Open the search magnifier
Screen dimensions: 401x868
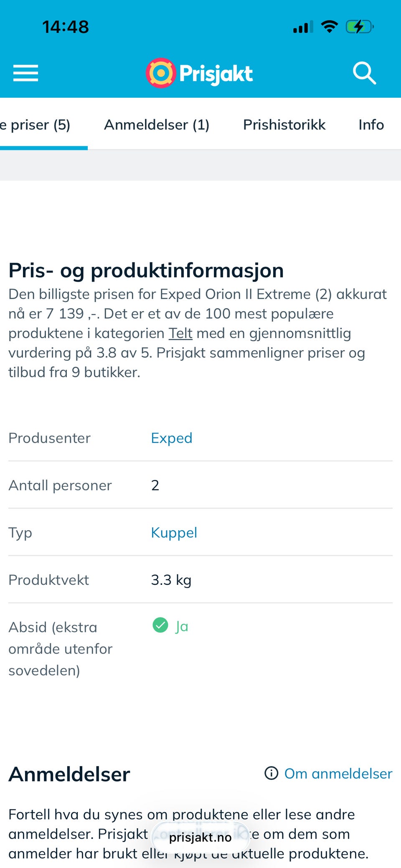pyautogui.click(x=364, y=73)
